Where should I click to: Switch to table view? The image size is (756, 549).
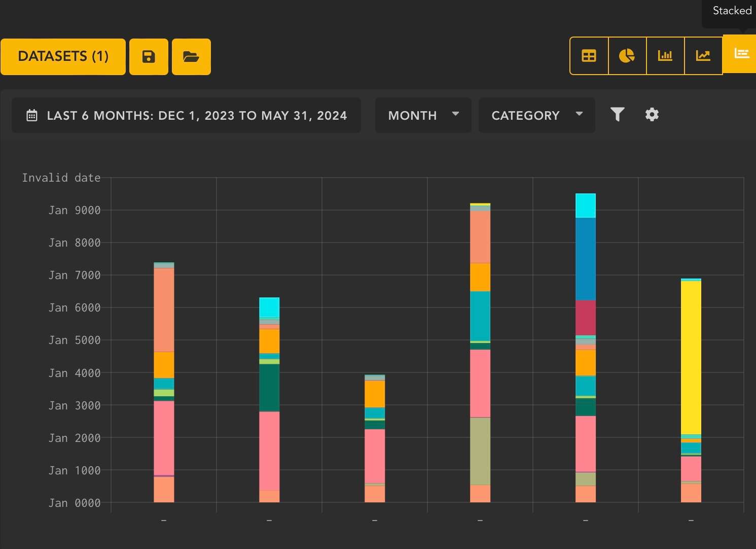pyautogui.click(x=589, y=56)
